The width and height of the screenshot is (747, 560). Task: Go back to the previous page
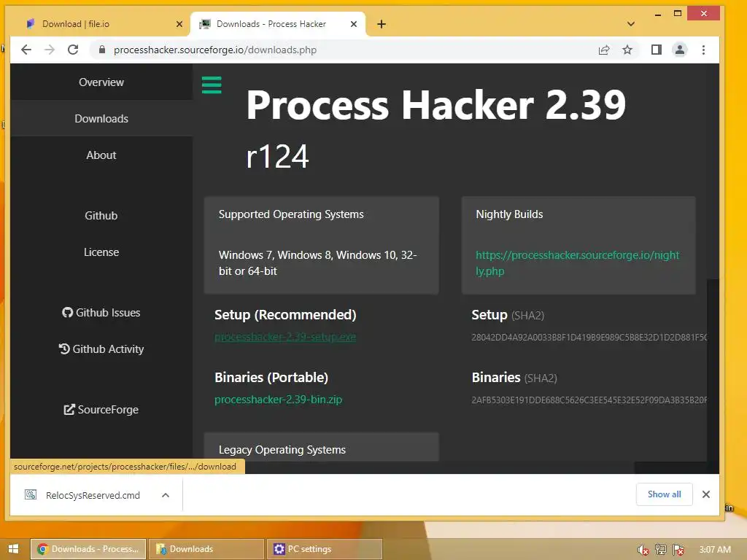pos(26,50)
